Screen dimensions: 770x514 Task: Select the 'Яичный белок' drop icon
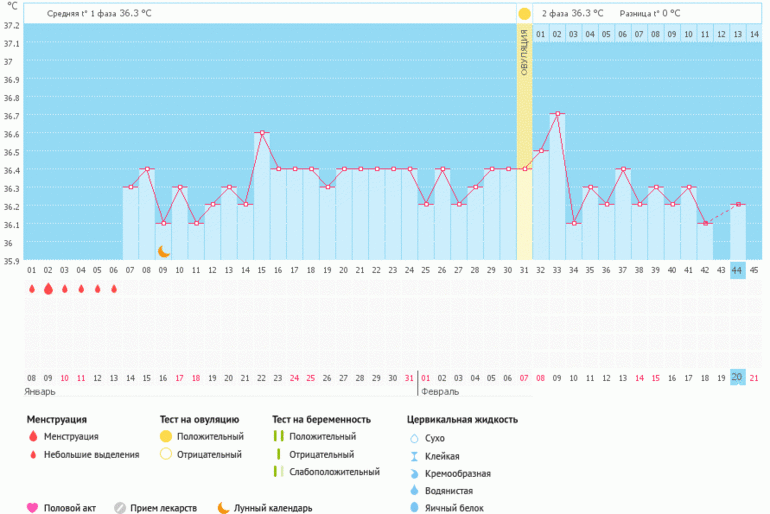click(x=414, y=507)
